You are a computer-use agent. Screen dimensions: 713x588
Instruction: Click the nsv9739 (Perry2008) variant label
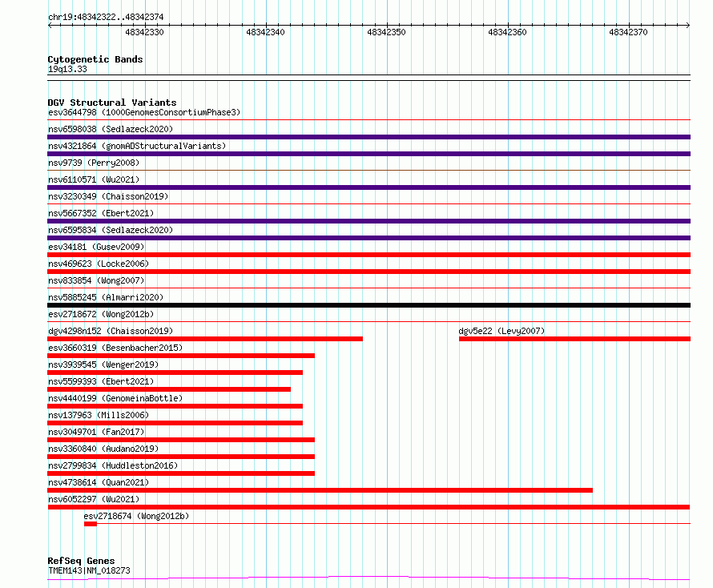coord(94,163)
